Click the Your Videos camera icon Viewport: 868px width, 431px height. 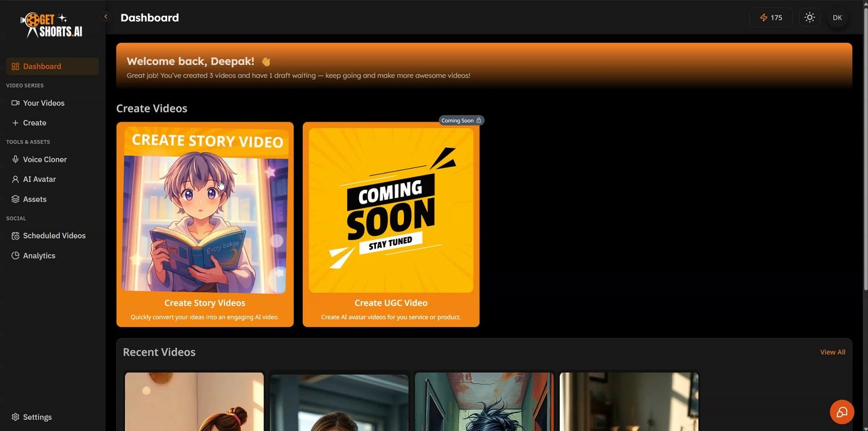(16, 103)
